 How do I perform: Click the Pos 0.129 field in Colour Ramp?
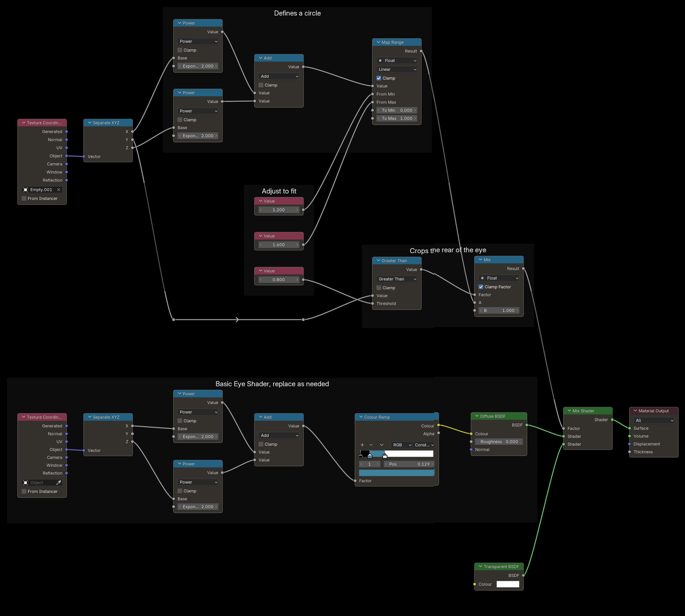tap(409, 464)
